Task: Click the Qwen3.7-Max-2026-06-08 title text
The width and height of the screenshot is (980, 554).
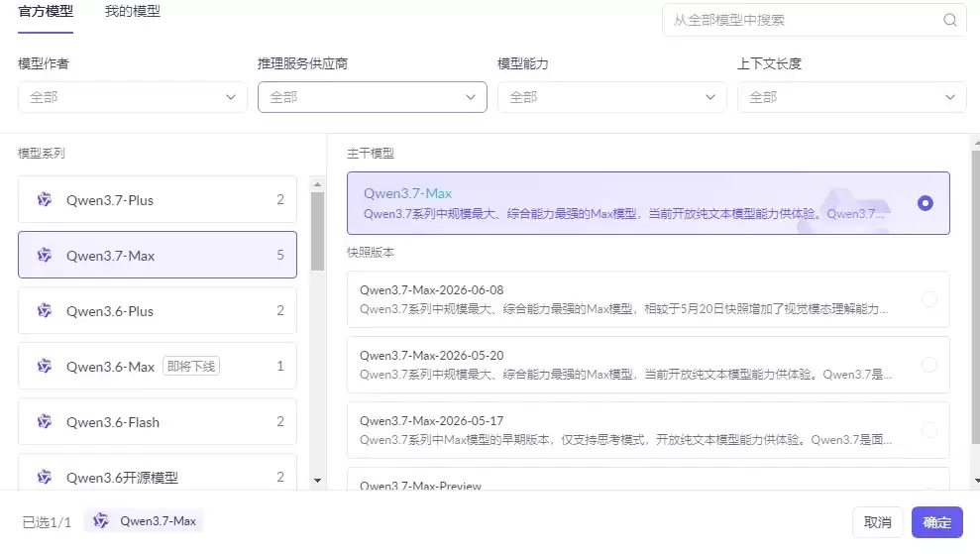Action: [431, 290]
